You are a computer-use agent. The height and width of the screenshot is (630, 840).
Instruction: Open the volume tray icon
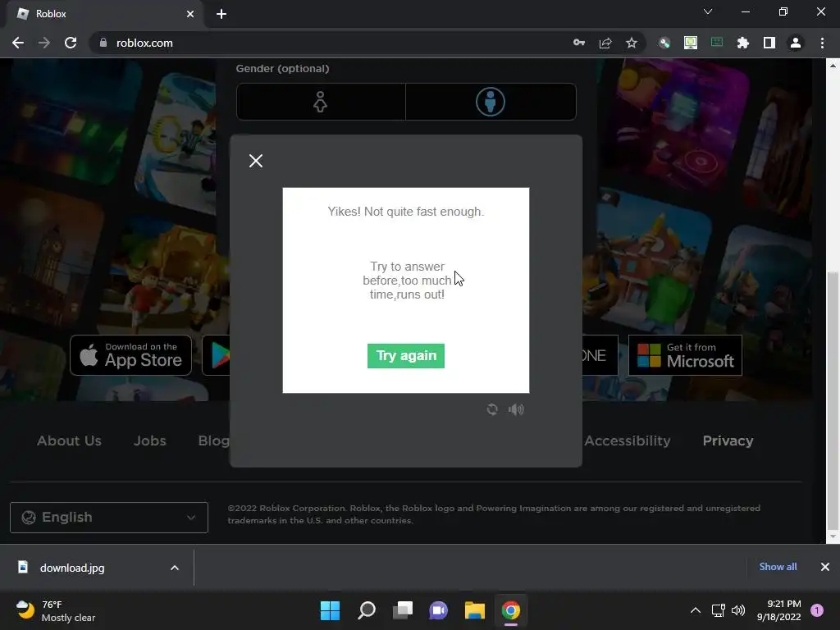click(738, 610)
